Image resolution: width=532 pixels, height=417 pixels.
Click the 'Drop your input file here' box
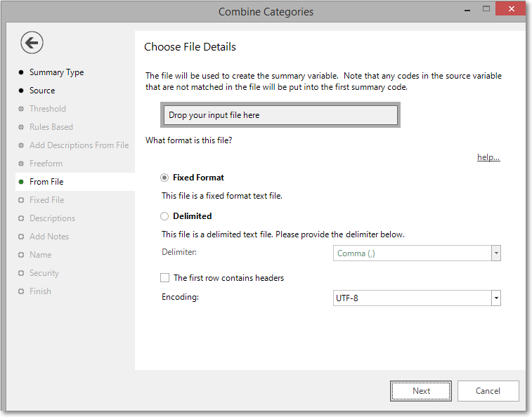280,115
